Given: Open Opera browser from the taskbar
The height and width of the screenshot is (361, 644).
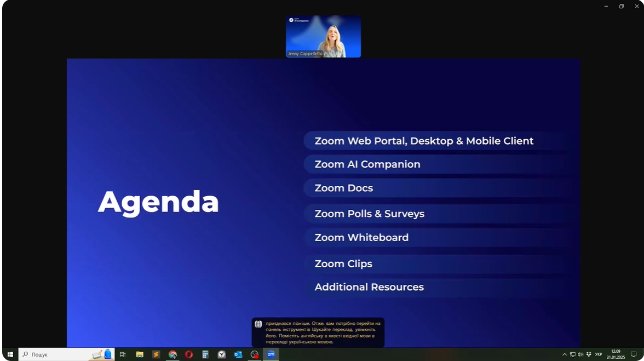Looking at the screenshot, I should coord(189,354).
